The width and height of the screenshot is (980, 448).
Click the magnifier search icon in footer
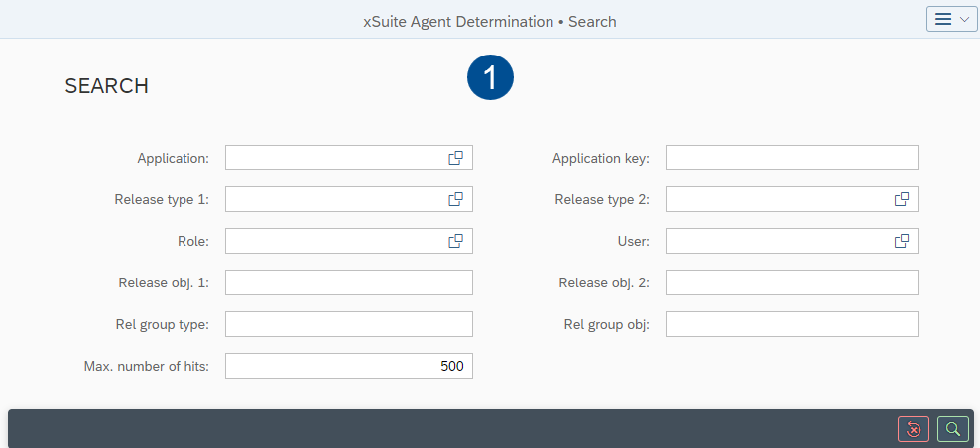pos(952,429)
